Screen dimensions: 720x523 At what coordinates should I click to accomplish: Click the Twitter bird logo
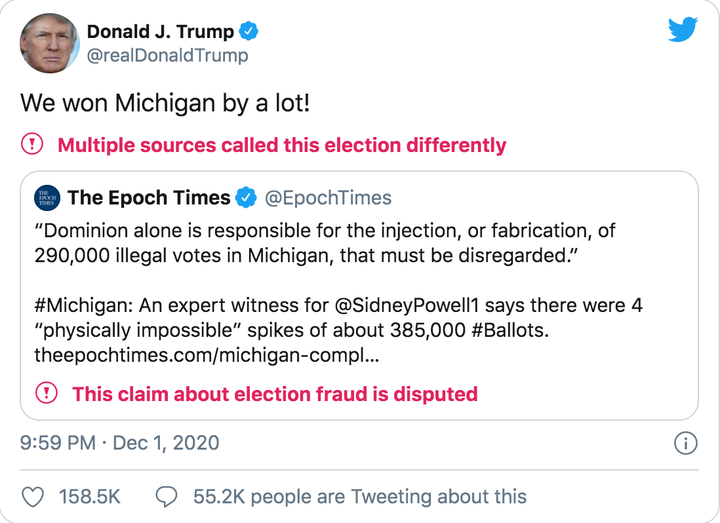(683, 29)
